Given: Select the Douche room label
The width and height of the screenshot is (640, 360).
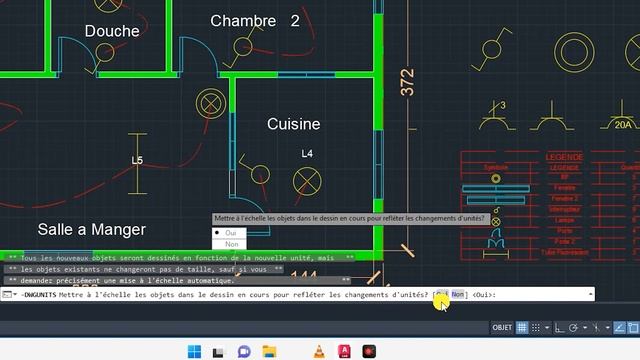Looking at the screenshot, I should click(112, 31).
